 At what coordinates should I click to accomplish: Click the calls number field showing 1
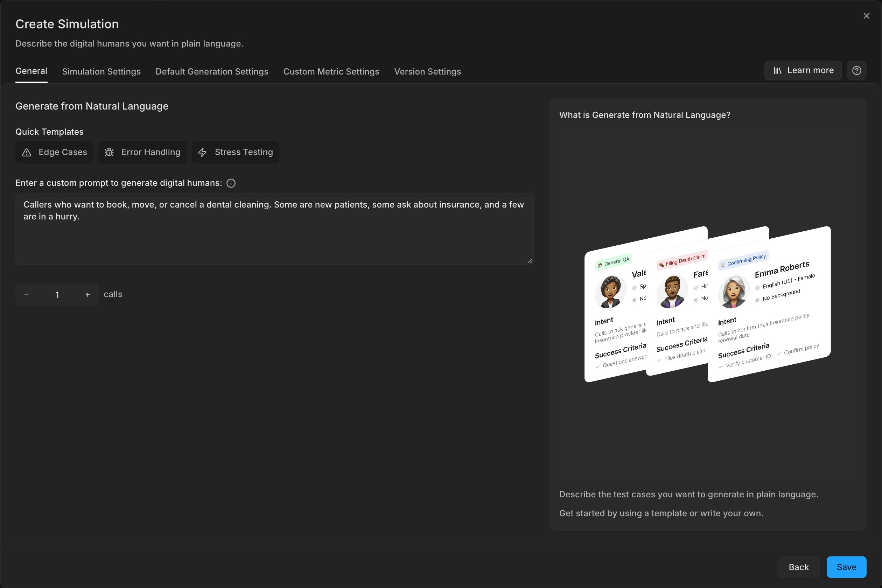pos(57,295)
